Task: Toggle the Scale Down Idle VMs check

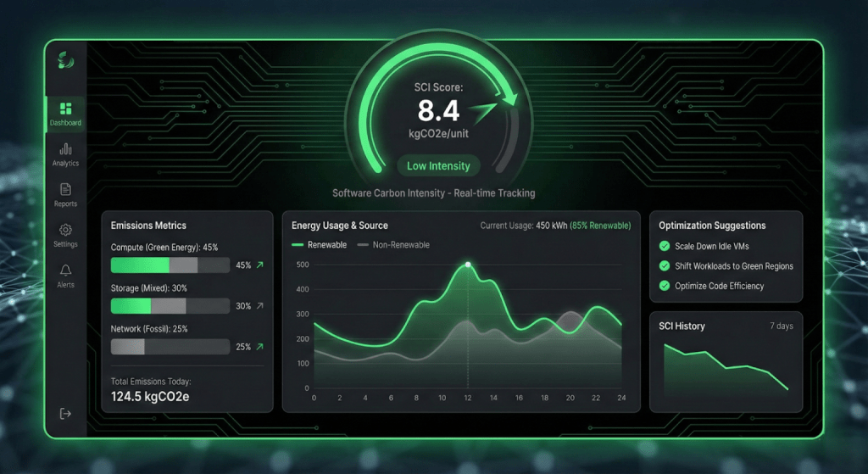Action: [665, 246]
